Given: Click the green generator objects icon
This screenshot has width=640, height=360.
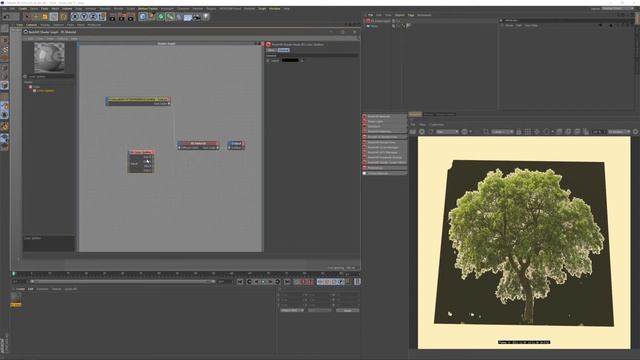Looking at the screenshot, I should [161, 17].
